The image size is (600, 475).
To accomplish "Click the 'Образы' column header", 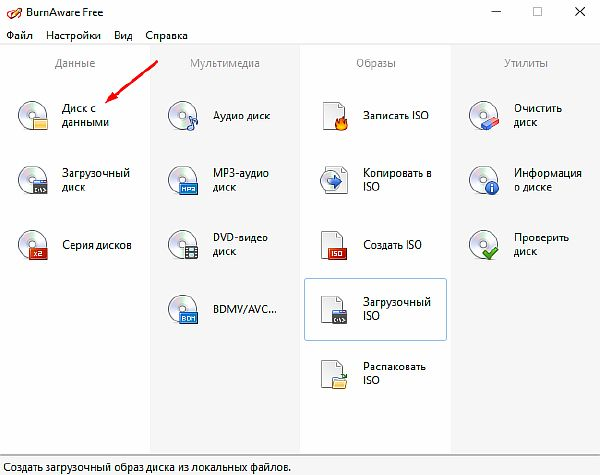I will [x=376, y=63].
